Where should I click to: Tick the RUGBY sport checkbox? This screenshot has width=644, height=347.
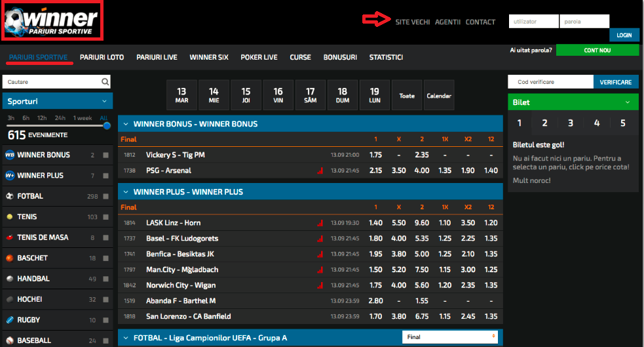point(105,319)
